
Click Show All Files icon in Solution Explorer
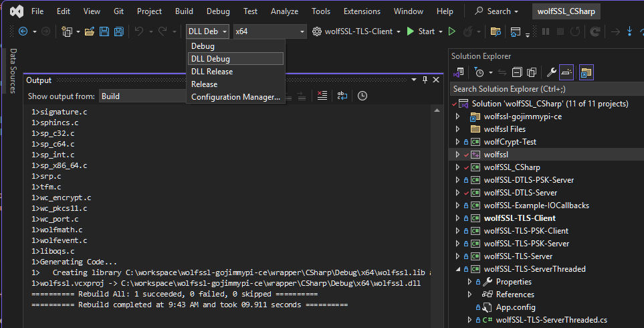pos(532,72)
